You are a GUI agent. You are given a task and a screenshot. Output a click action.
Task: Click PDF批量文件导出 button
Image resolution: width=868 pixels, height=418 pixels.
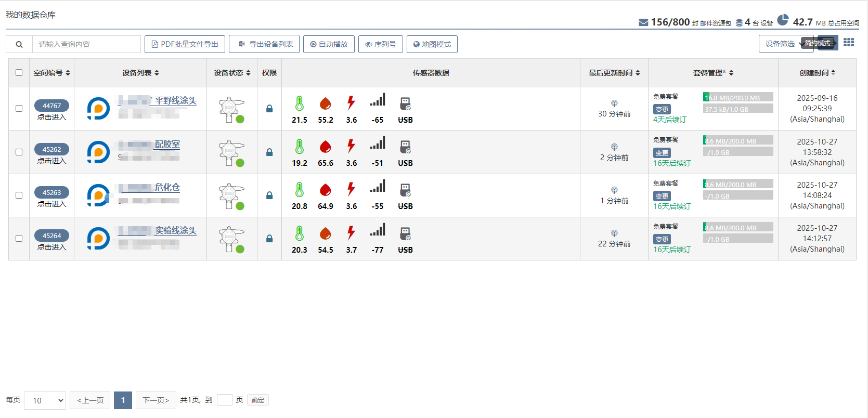(185, 44)
